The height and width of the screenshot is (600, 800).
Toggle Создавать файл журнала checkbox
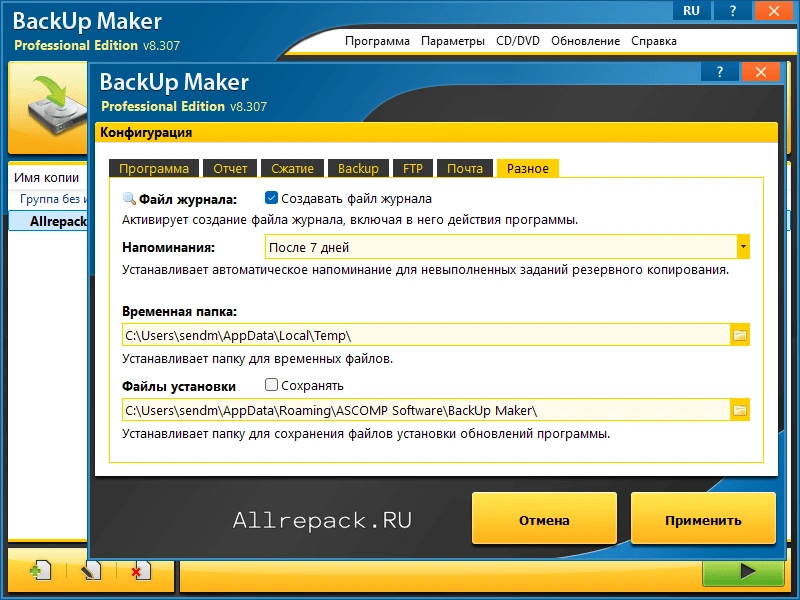pos(271,197)
